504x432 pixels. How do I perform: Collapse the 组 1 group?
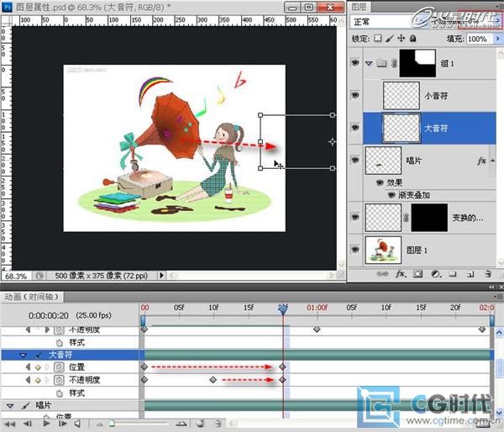coord(369,63)
